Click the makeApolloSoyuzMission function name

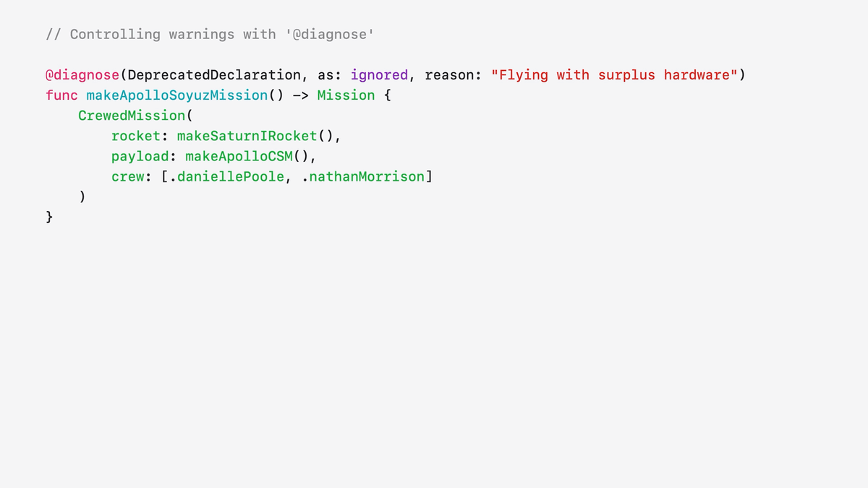(x=177, y=95)
